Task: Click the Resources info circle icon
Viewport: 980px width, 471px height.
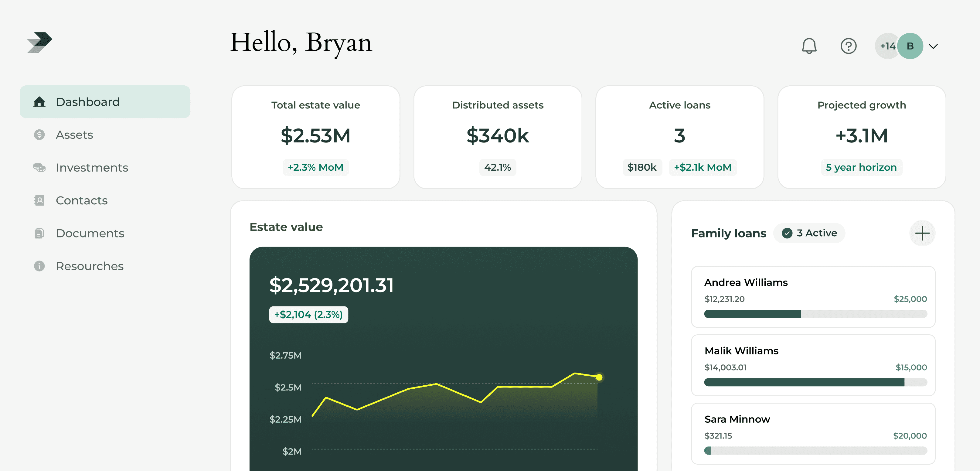Action: point(39,265)
